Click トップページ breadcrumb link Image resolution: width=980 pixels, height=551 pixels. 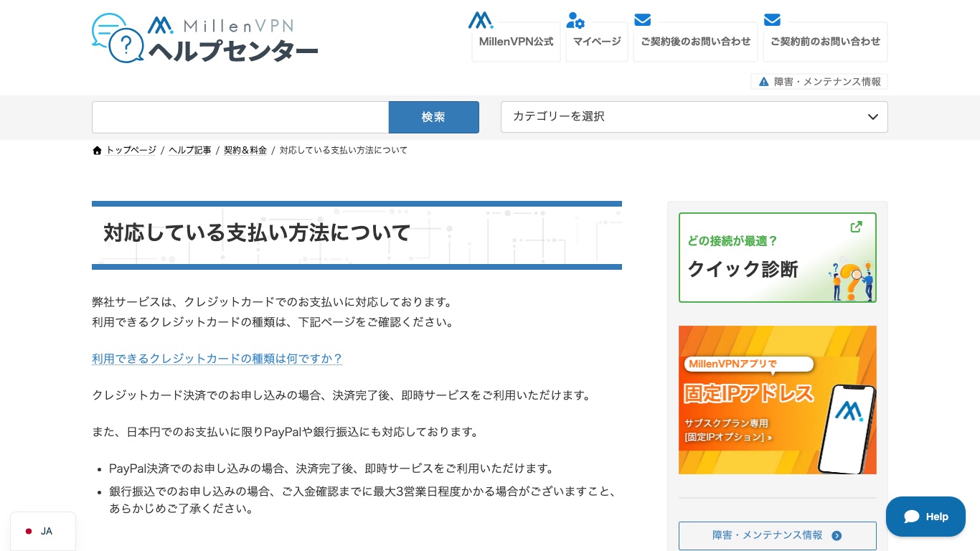(131, 151)
